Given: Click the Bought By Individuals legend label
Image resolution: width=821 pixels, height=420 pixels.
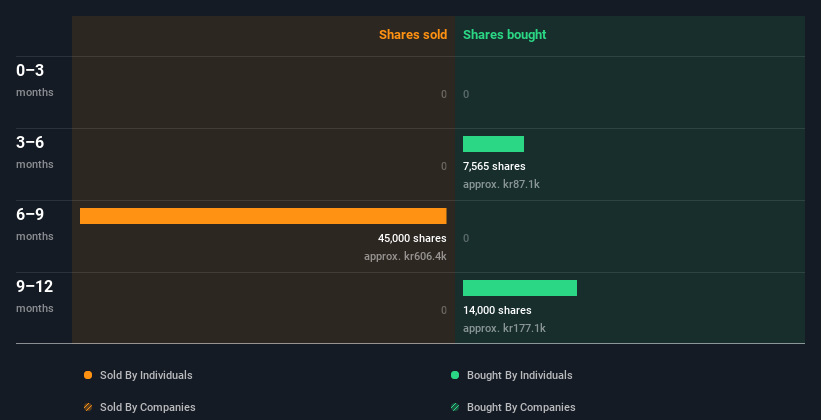Looking at the screenshot, I should 519,375.
